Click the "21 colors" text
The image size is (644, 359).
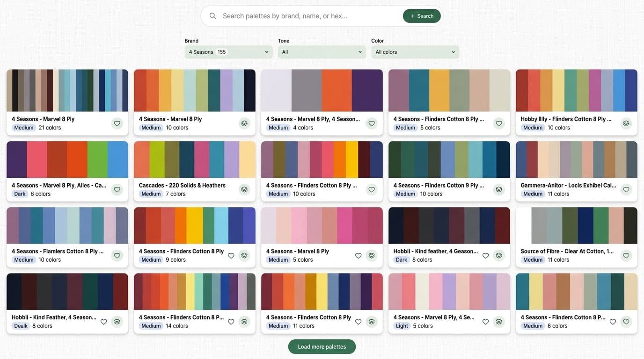pos(50,128)
